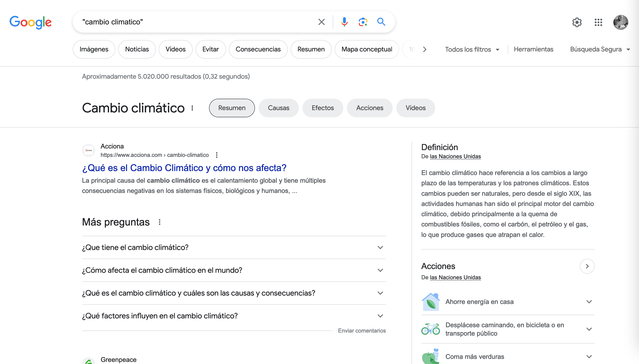Open the Google apps grid
This screenshot has width=639, height=364.
[598, 23]
